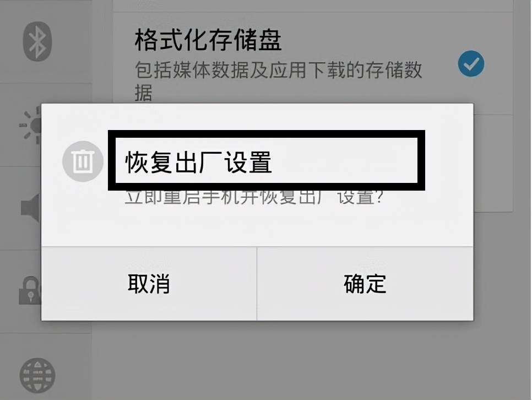Image resolution: width=532 pixels, height=400 pixels.
Task: Open the brightness sun icon setting
Action: (x=30, y=125)
